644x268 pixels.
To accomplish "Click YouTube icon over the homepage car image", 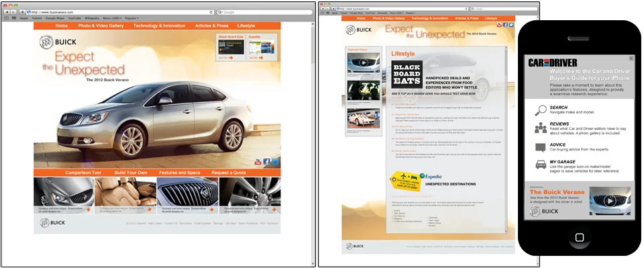I will [258, 162].
